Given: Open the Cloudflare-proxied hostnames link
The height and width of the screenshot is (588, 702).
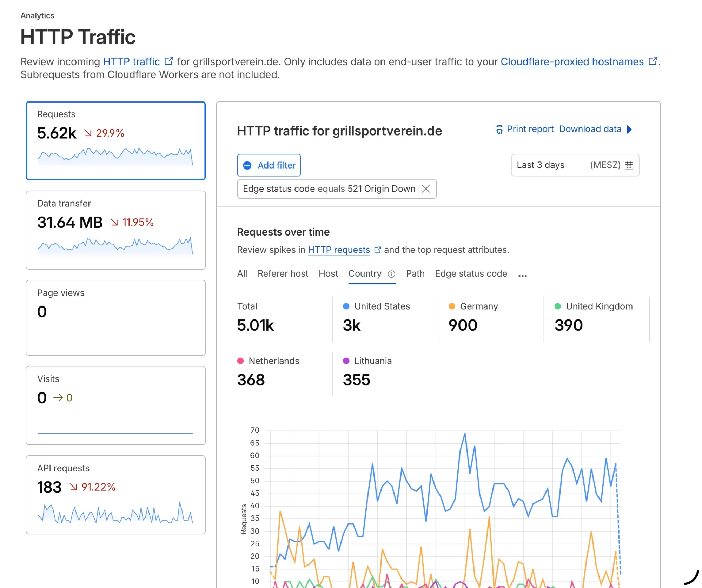Looking at the screenshot, I should click(x=572, y=61).
